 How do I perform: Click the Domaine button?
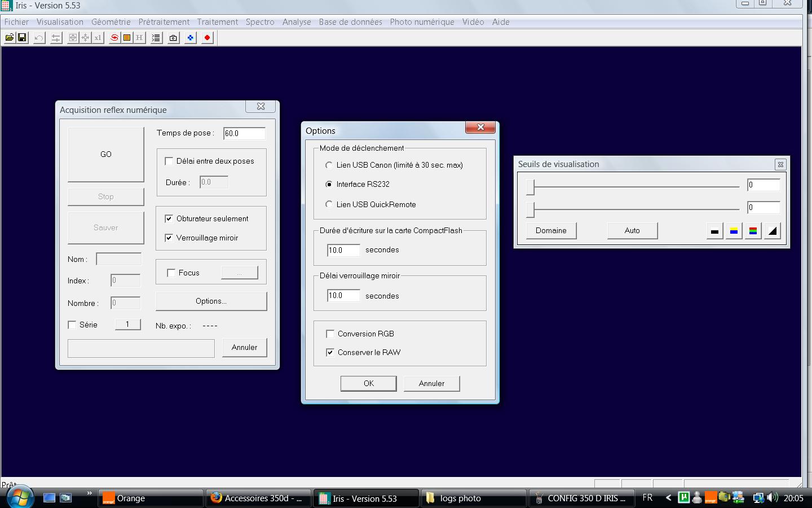click(551, 230)
